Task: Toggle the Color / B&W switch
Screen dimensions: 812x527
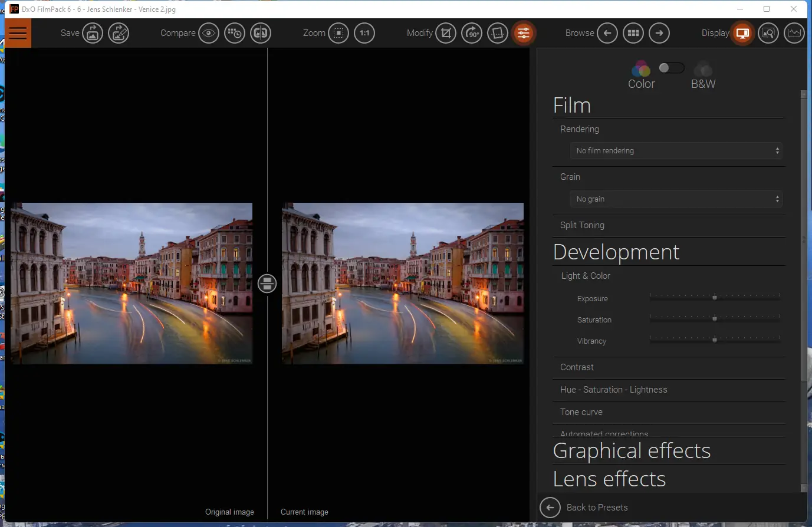Action: [672, 68]
